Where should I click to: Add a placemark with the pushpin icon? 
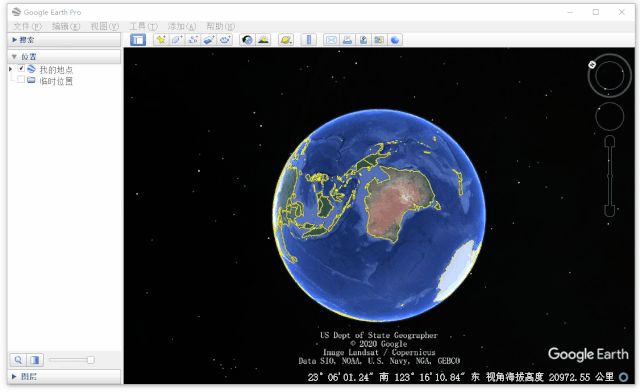coord(161,40)
